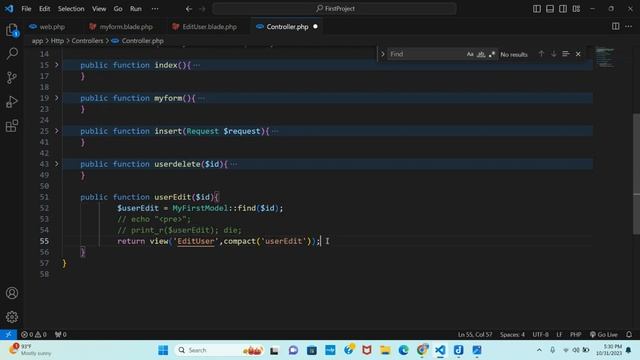Click the UTF-8 encoding indicator
The image size is (640, 360).
[540, 334]
